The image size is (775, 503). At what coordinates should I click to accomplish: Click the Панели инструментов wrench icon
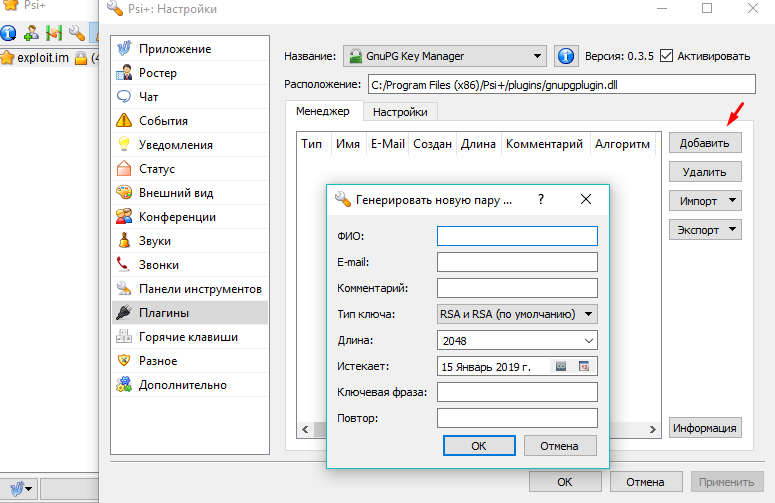coord(124,289)
